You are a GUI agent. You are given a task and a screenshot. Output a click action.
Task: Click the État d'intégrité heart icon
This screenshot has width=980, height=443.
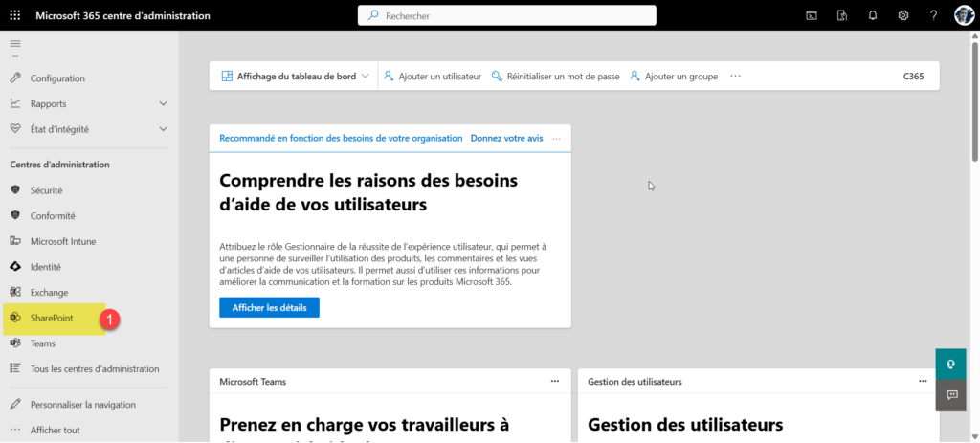click(15, 129)
